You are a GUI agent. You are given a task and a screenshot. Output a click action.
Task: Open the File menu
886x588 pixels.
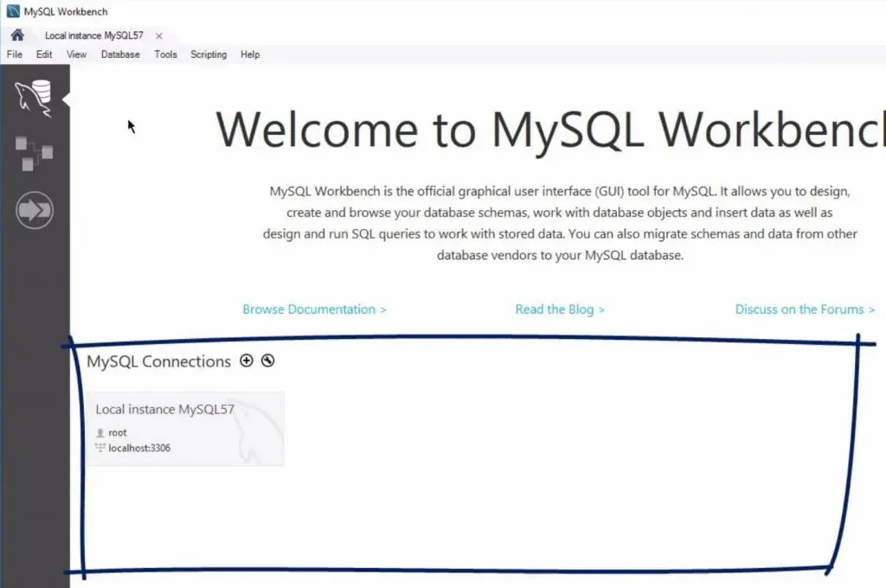(15, 54)
